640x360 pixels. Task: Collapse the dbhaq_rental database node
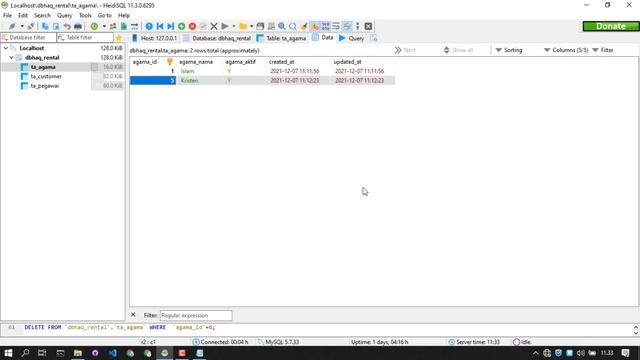pos(11,58)
